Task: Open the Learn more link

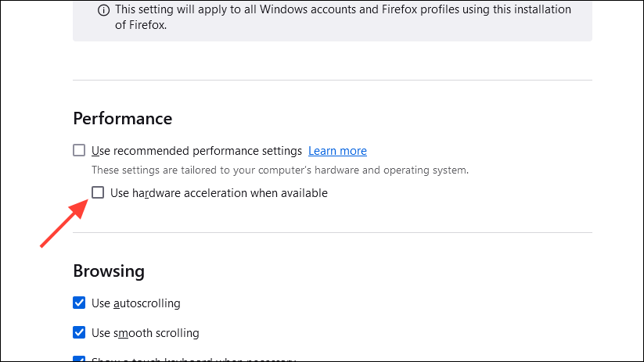Action: tap(337, 151)
